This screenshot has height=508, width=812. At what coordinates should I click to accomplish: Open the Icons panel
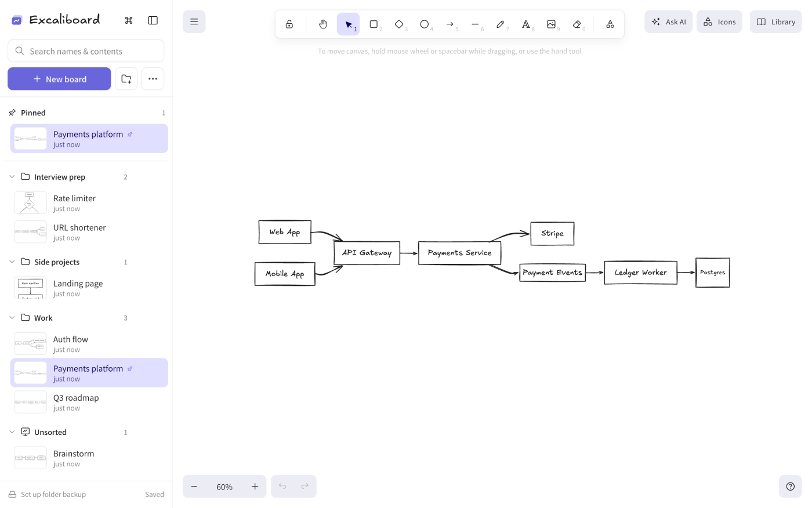click(x=719, y=22)
